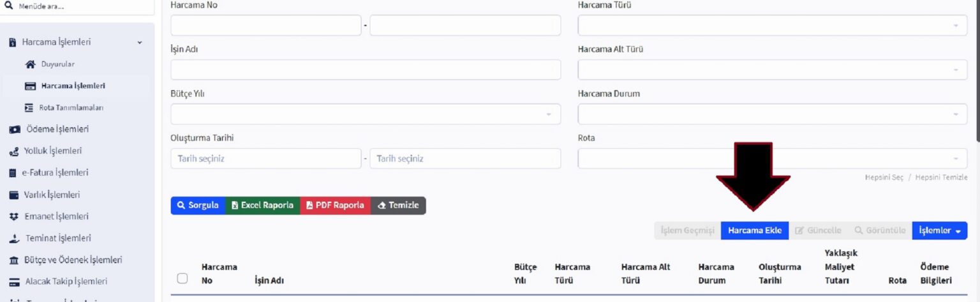Click the Bütçe ve Ödenek İşlemleri bank icon
Image resolution: width=980 pixels, height=302 pixels.
pos(13,260)
